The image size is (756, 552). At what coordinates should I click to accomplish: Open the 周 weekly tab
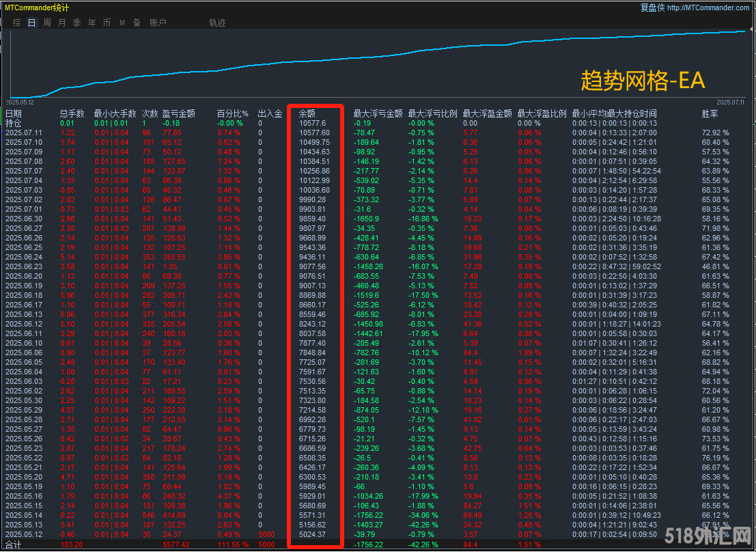point(46,23)
